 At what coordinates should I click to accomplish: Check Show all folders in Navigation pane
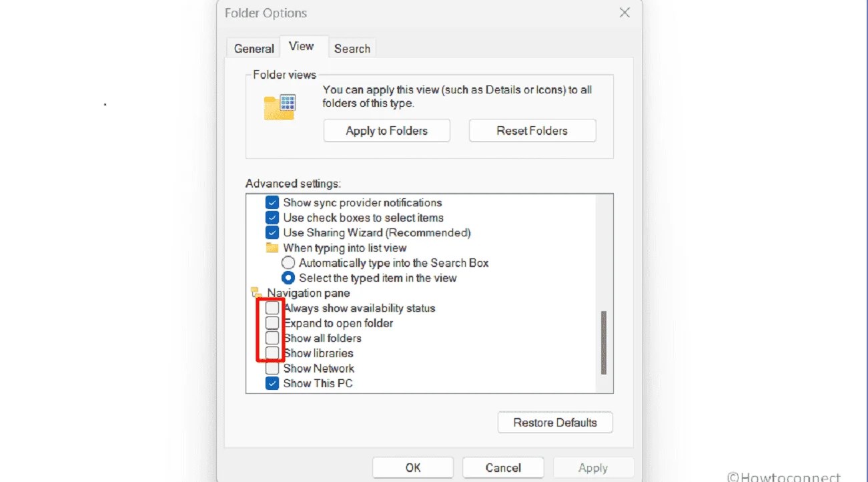click(272, 338)
